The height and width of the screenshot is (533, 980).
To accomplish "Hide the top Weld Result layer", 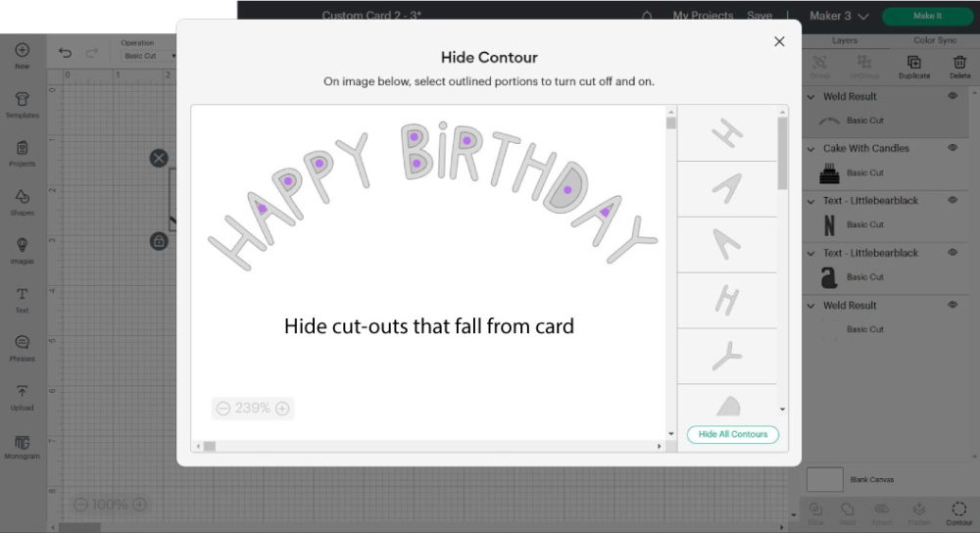I will tap(953, 96).
